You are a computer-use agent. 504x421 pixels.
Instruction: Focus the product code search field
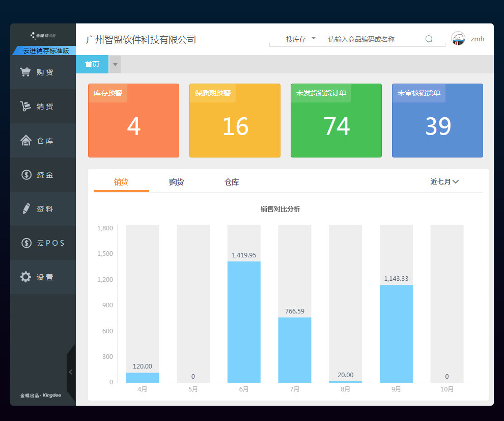(373, 39)
